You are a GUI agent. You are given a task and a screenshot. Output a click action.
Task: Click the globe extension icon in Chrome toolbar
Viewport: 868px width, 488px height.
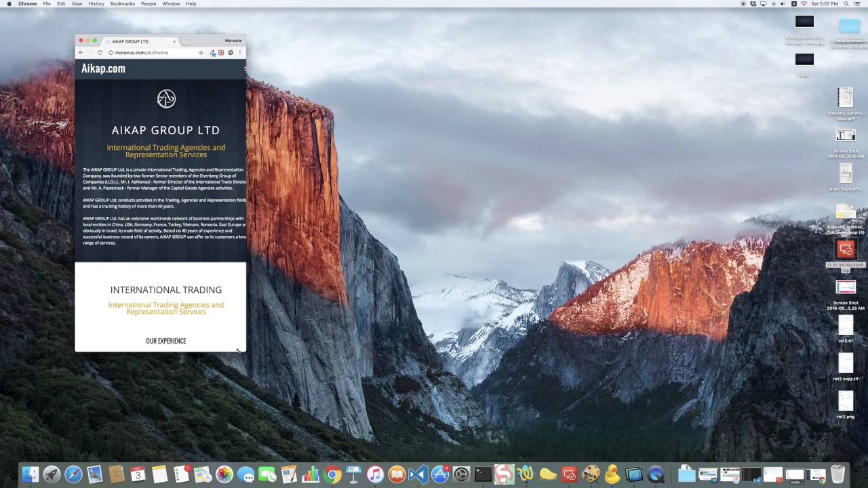pyautogui.click(x=231, y=52)
